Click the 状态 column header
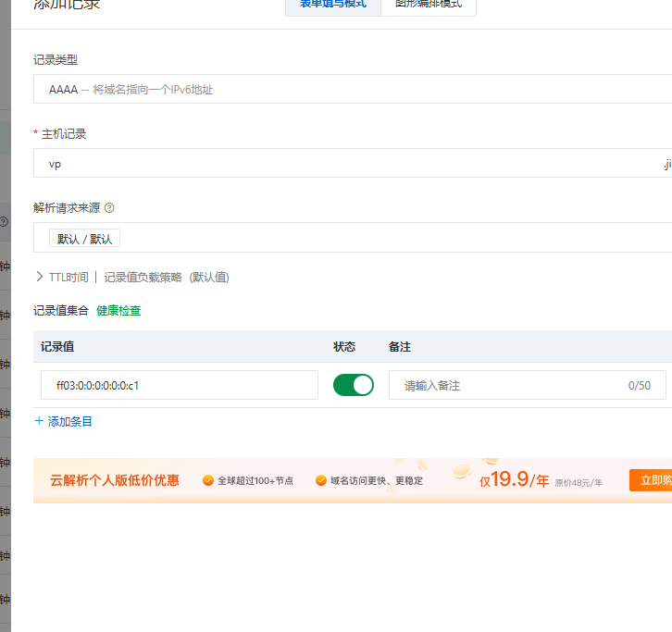The width and height of the screenshot is (672, 632). (x=344, y=347)
